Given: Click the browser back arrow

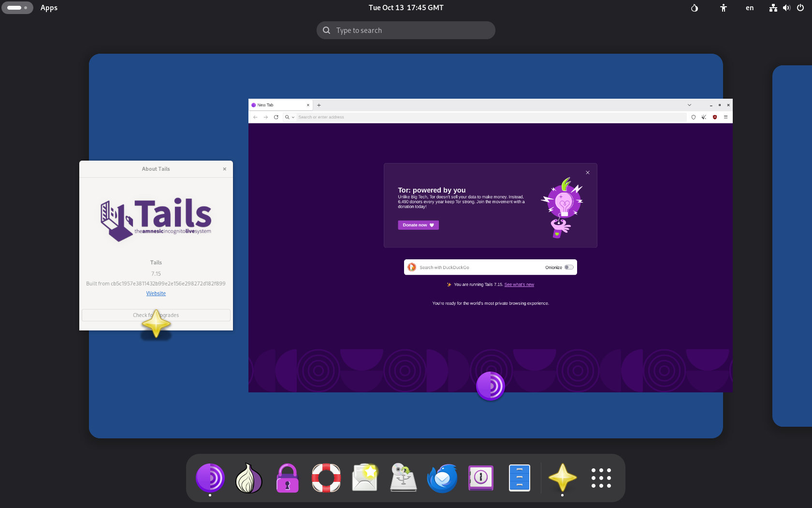Looking at the screenshot, I should tap(255, 117).
